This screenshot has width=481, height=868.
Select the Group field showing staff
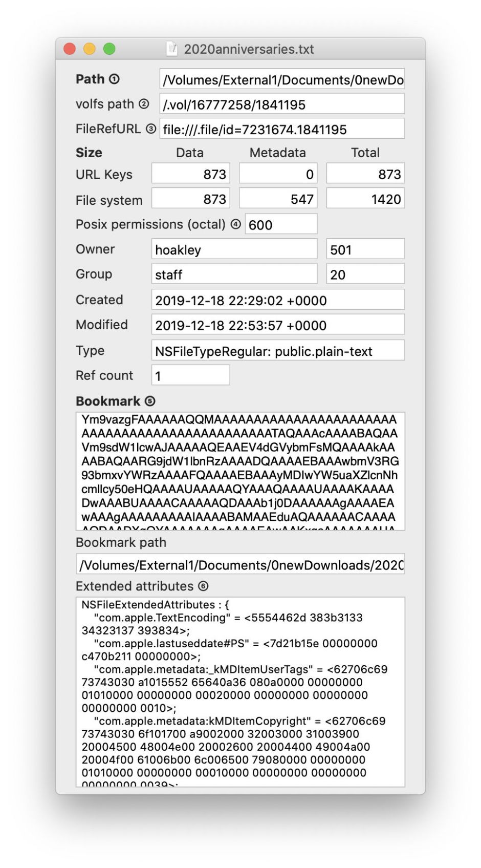coord(234,274)
